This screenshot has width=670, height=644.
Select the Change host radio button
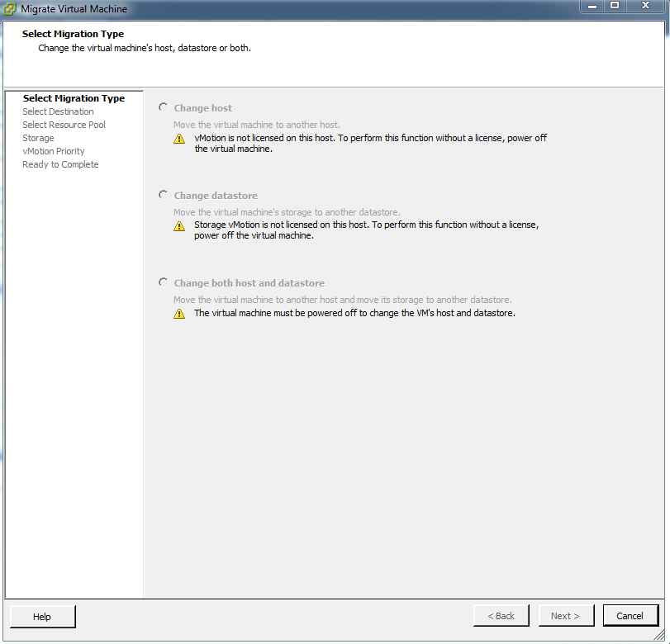tap(164, 107)
